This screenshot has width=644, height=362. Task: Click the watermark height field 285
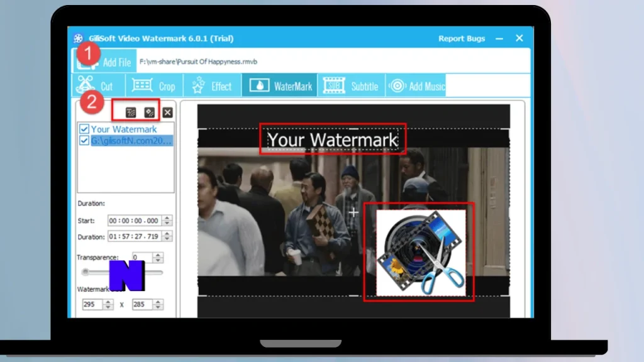[x=142, y=304]
